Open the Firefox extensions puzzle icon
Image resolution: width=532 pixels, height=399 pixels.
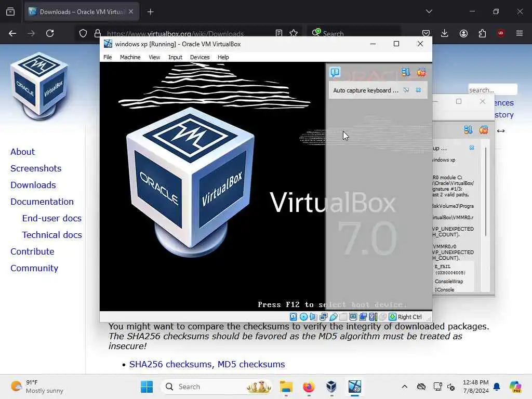pyautogui.click(x=482, y=33)
